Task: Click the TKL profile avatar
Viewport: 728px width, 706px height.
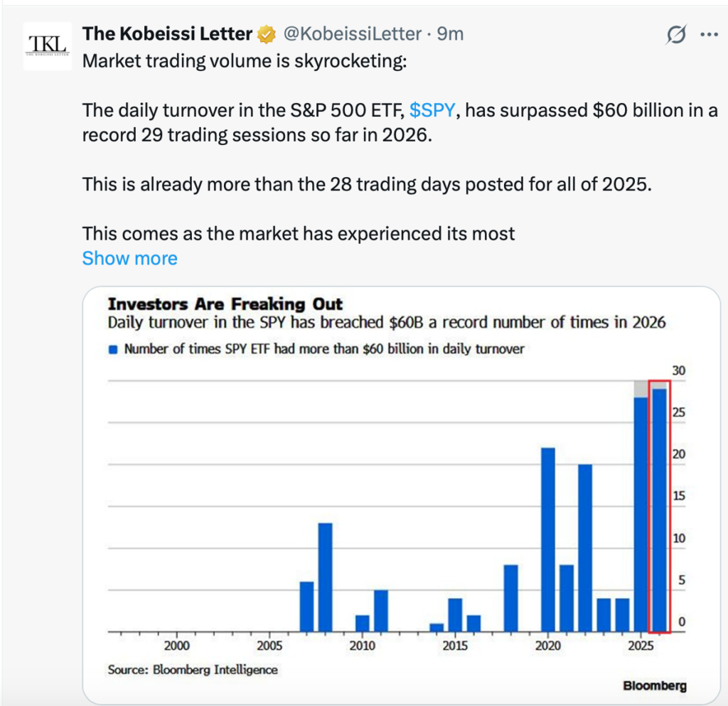Action: click(x=47, y=46)
